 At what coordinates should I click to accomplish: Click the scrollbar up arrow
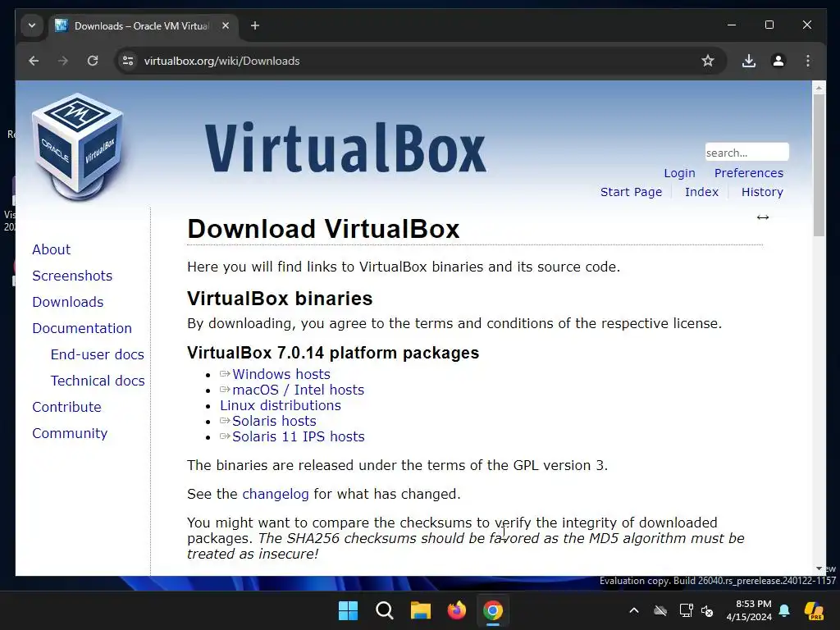point(819,87)
